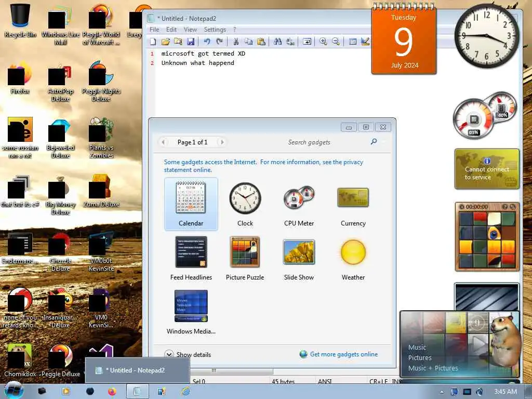Click the Picture Puzzle timer icon
The height and width of the screenshot is (399, 532).
click(x=462, y=207)
